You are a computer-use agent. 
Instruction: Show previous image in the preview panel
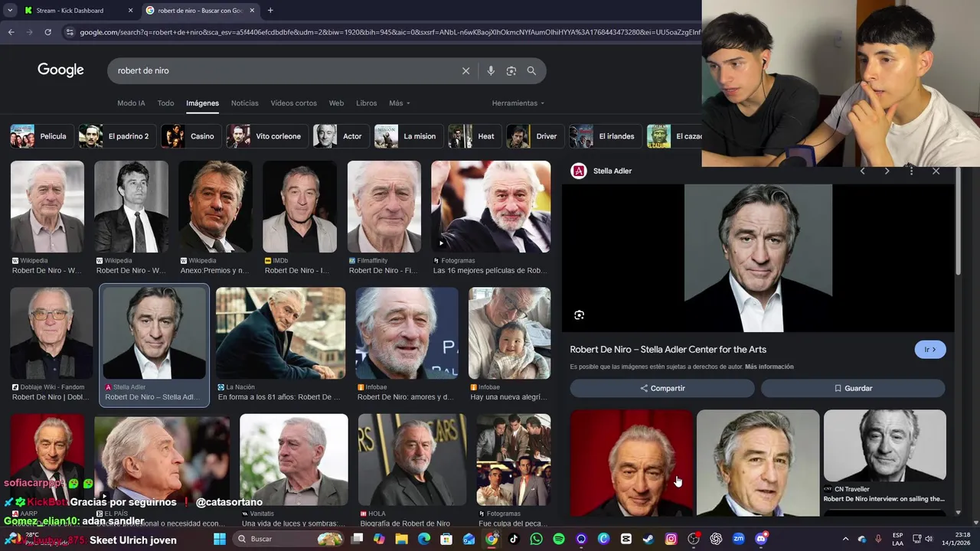point(862,171)
